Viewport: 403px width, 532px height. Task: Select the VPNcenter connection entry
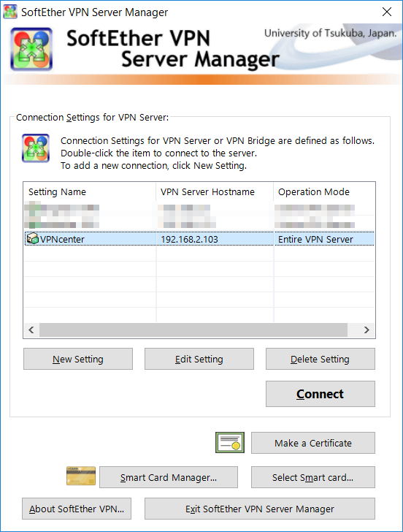click(199, 239)
